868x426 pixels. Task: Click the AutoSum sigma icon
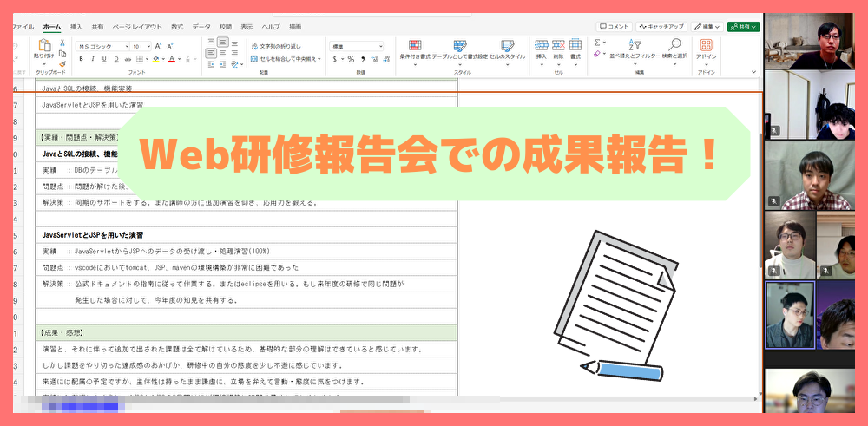click(x=598, y=43)
